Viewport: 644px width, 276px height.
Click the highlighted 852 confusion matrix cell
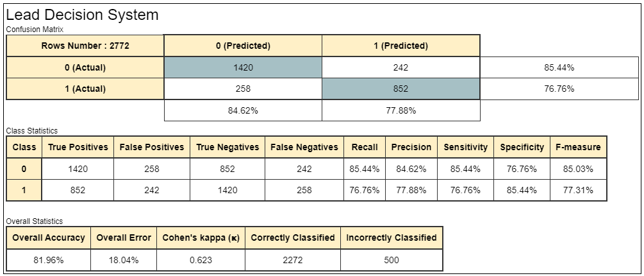(400, 89)
